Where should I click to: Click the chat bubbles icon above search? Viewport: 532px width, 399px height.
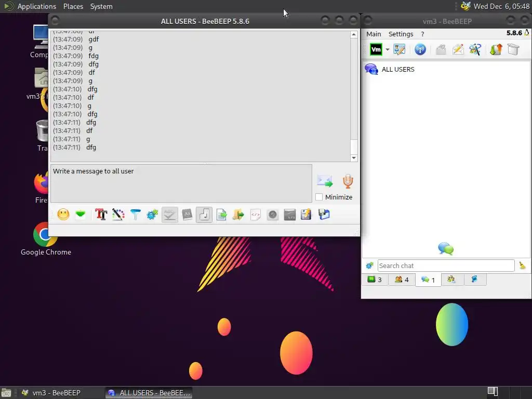click(x=446, y=249)
